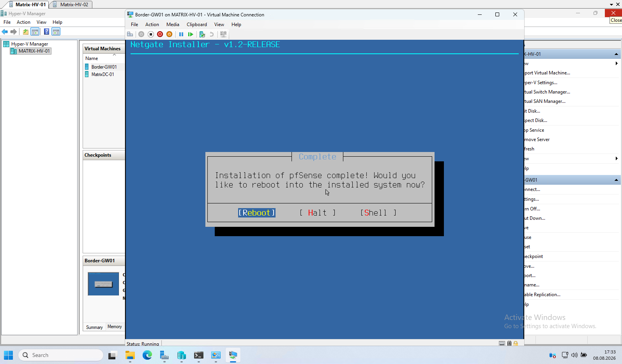Click the Enhanced Session toolbar icon

click(223, 34)
